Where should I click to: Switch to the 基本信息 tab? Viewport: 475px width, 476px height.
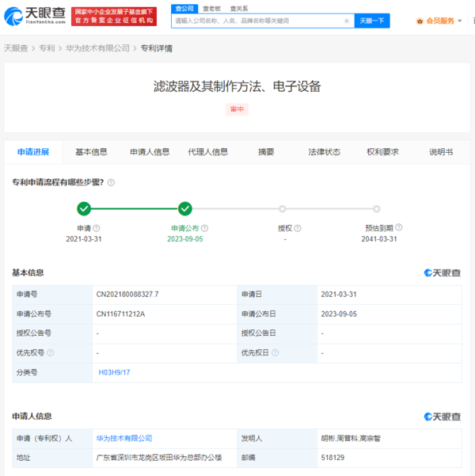pyautogui.click(x=91, y=152)
